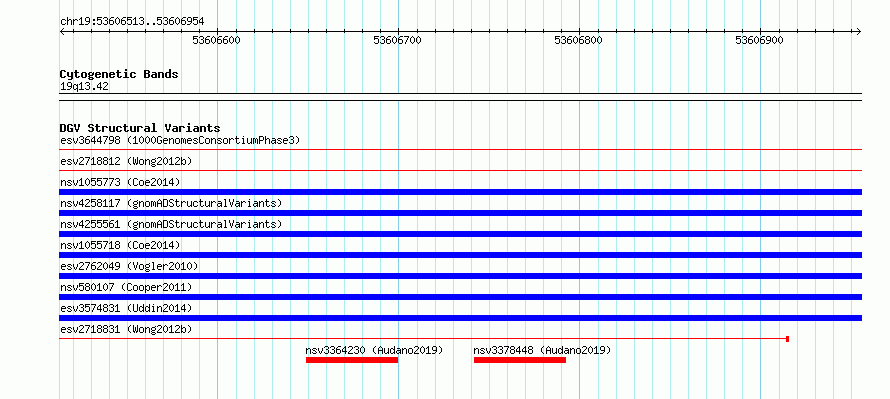The height and width of the screenshot is (399, 890).
Task: Click the 53606700 ruler position label
Action: [397, 40]
